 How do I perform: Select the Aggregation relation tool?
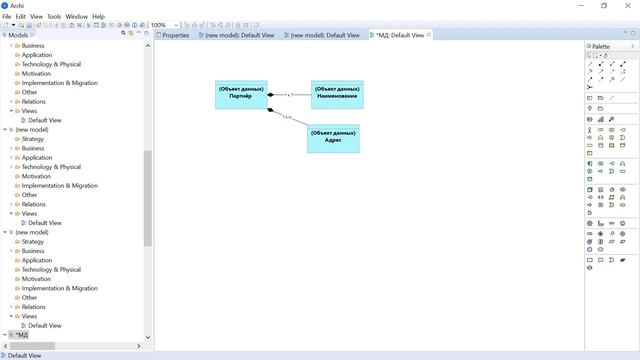coord(612,64)
